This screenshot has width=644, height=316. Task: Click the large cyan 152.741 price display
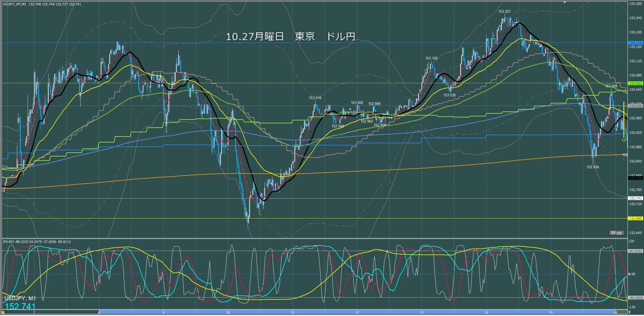(20, 306)
